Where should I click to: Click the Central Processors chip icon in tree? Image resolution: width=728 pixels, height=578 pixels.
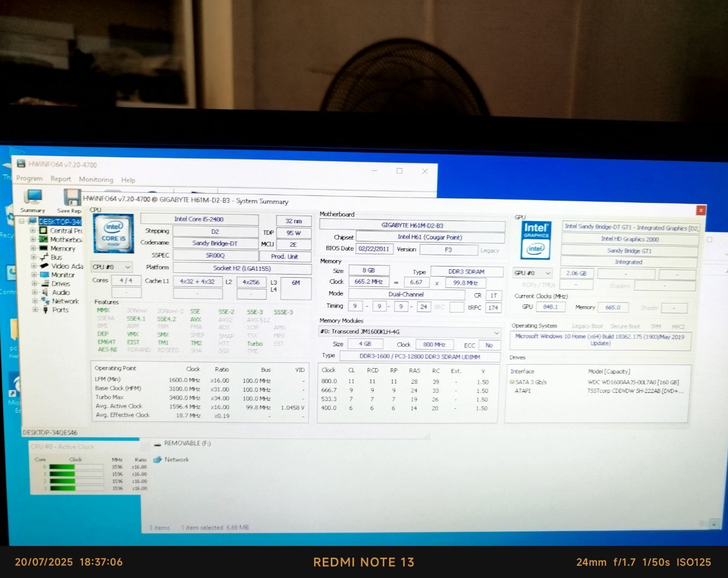(43, 231)
